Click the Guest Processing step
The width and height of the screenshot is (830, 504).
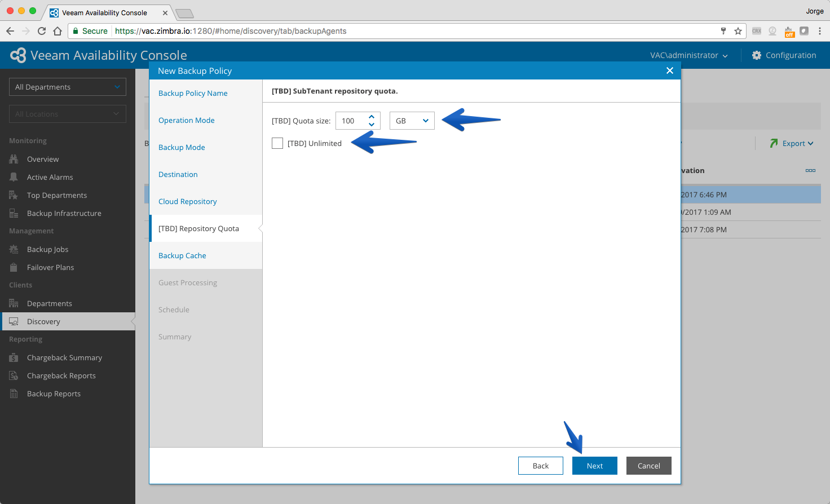[x=188, y=282]
